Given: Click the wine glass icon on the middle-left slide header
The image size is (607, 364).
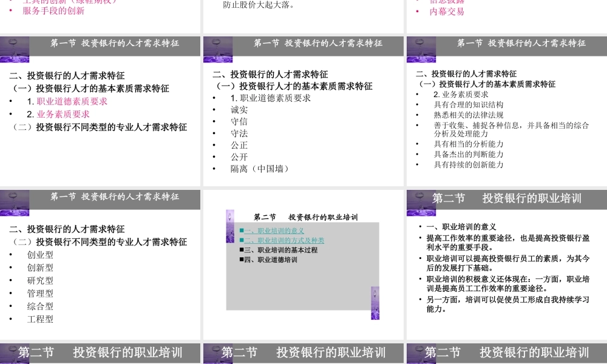Looking at the screenshot, I should click(x=14, y=198).
